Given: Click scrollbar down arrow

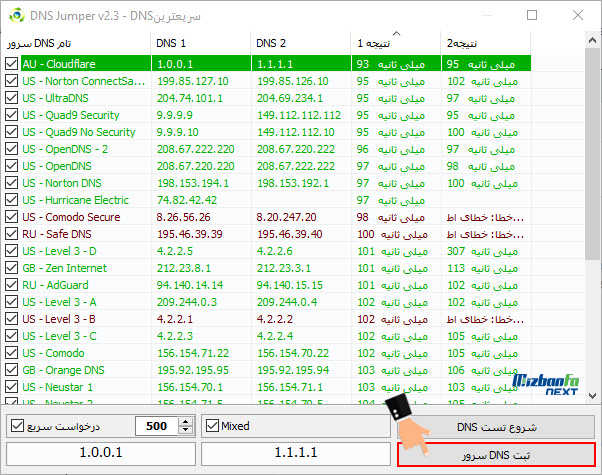Looking at the screenshot, I should point(592,396).
